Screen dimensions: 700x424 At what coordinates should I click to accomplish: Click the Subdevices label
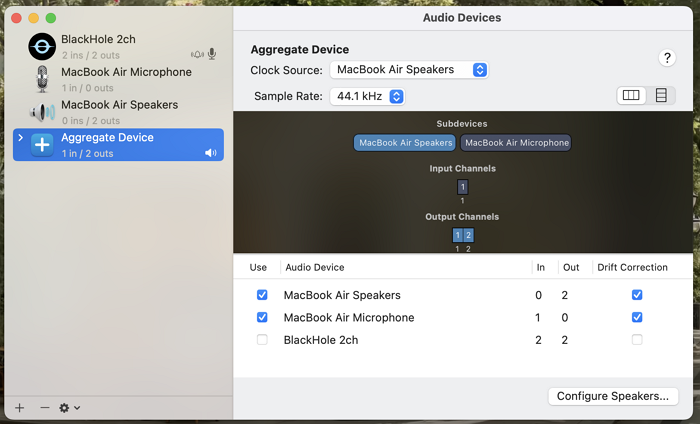click(x=462, y=124)
